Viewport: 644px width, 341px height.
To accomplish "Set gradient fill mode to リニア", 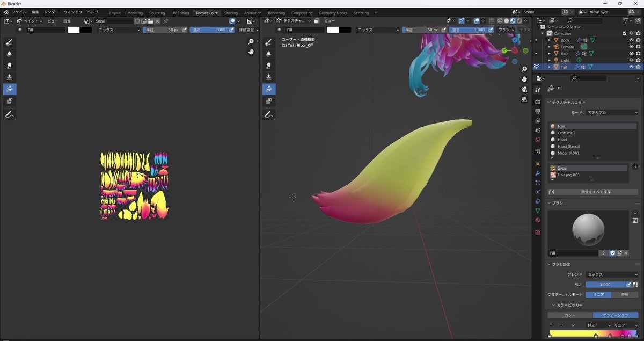I will coord(598,294).
